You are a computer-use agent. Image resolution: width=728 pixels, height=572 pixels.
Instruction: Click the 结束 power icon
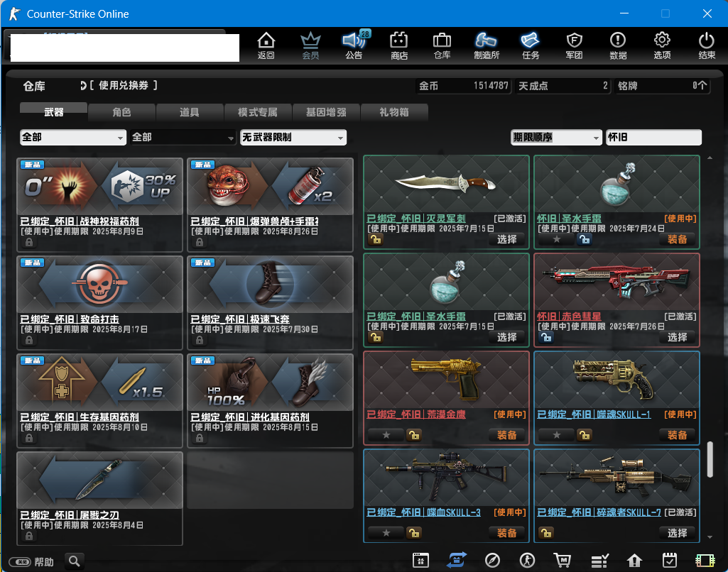[707, 45]
